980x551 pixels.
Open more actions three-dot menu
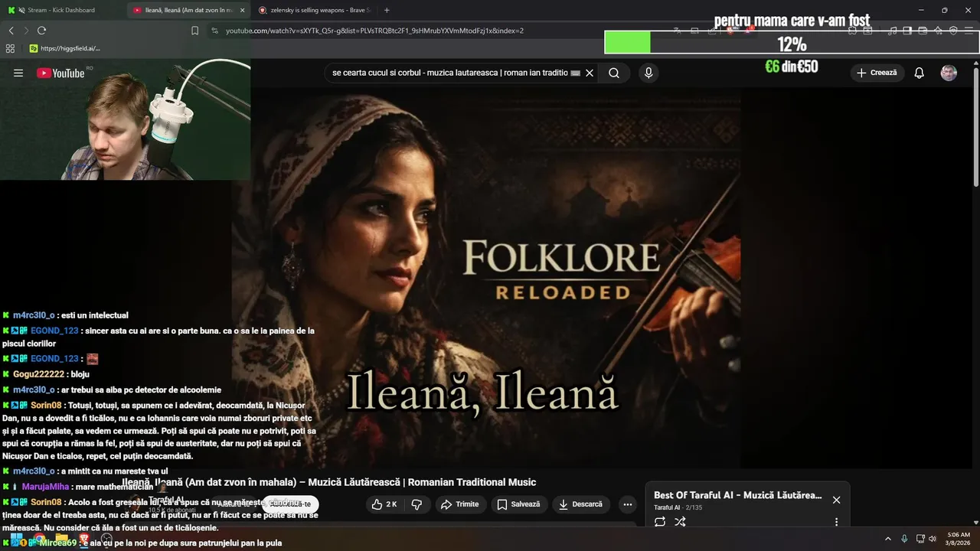[x=628, y=504]
